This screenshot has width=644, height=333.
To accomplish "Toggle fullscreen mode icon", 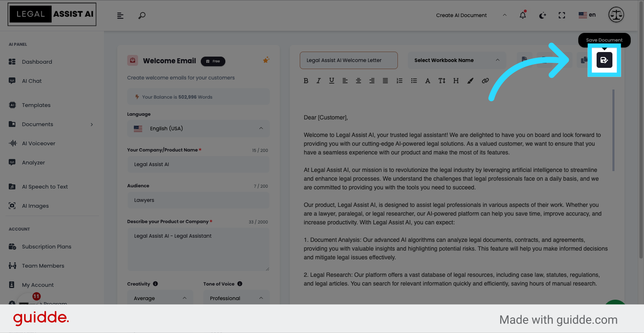I will pyautogui.click(x=562, y=15).
